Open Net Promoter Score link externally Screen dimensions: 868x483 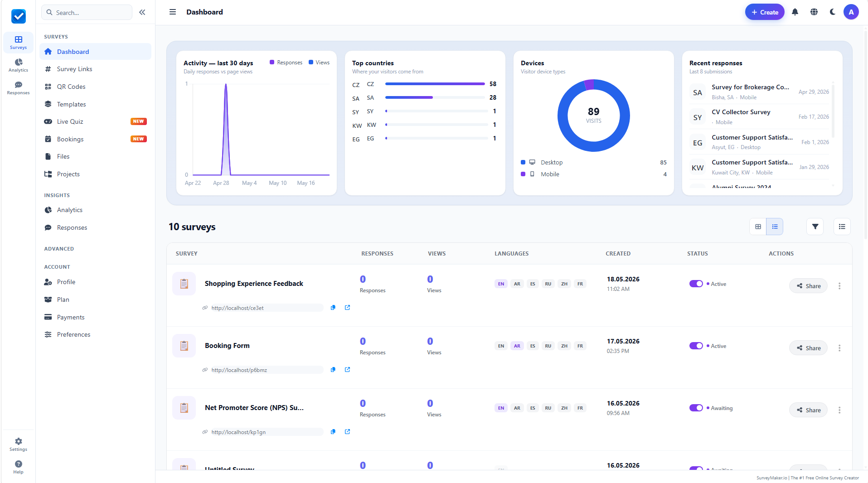point(348,432)
